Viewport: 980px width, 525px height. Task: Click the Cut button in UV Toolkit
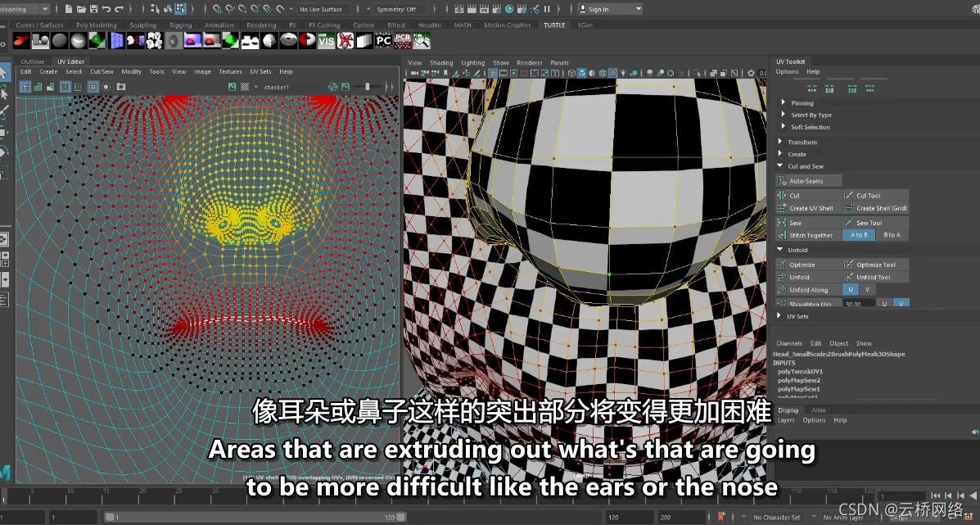pyautogui.click(x=809, y=195)
